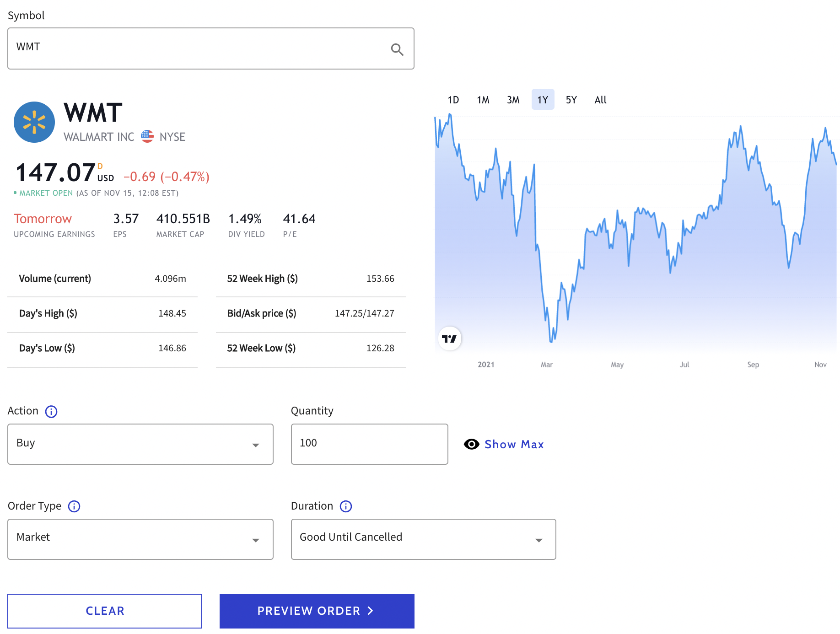Expand the Action dropdown set to Buy
Image resolution: width=840 pixels, height=634 pixels.
140,444
